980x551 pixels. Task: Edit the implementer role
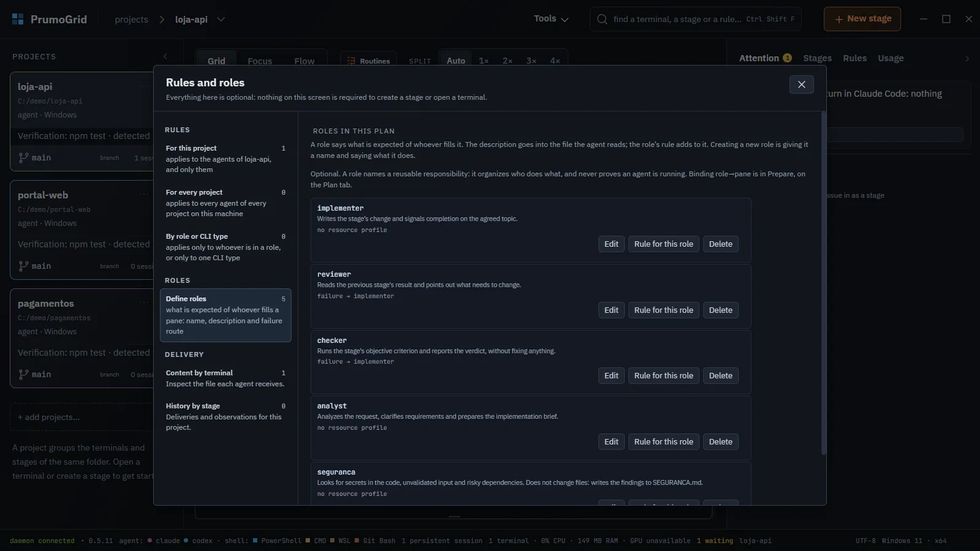tap(611, 244)
